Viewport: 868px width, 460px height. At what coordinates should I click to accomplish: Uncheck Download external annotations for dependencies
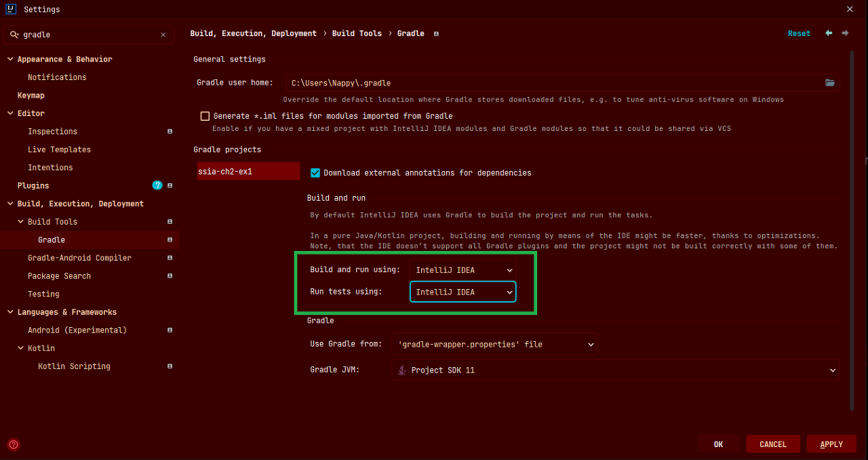[x=315, y=173]
